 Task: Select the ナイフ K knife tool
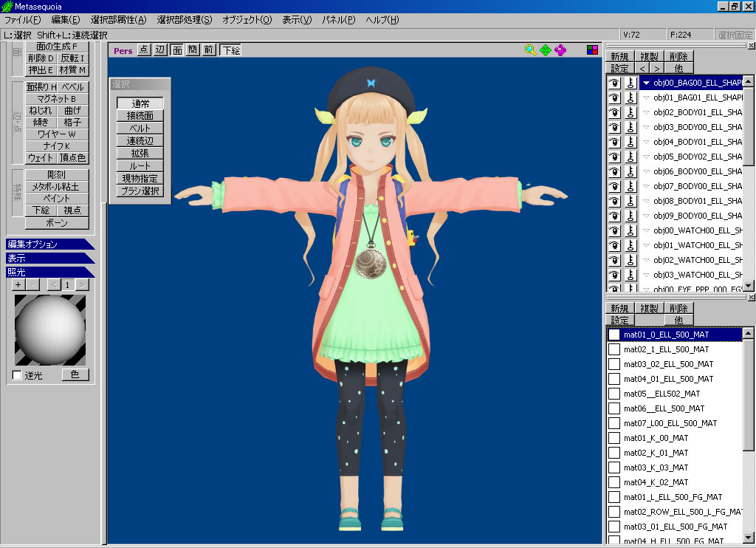coord(57,145)
